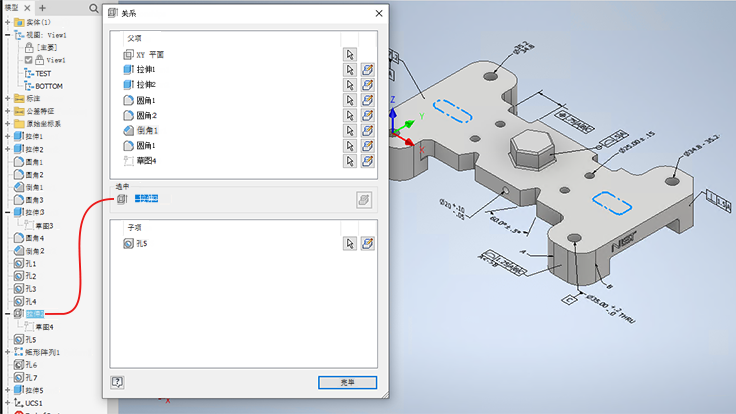736x414 pixels.
Task: Select 孔2 in model browser
Action: coord(31,276)
